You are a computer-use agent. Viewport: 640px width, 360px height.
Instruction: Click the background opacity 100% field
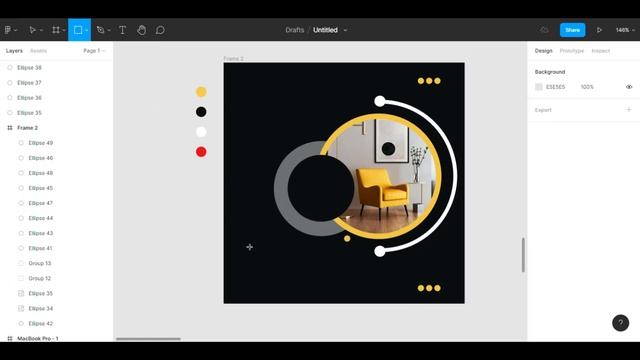(x=587, y=87)
